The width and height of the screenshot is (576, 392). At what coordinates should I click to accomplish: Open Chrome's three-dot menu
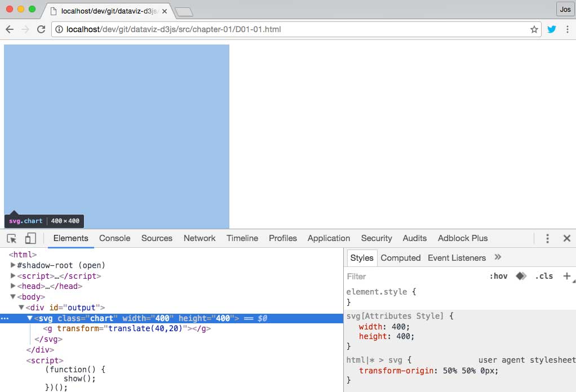[x=568, y=29]
